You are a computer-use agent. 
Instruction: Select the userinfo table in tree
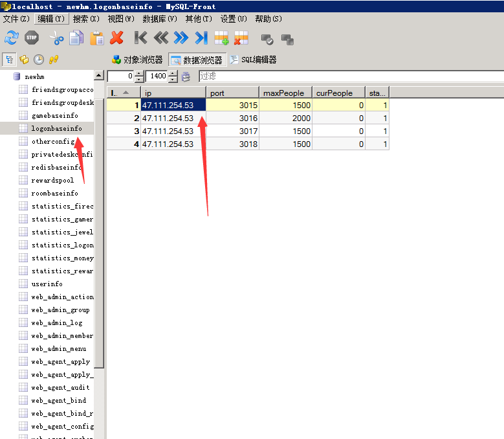[x=47, y=284]
